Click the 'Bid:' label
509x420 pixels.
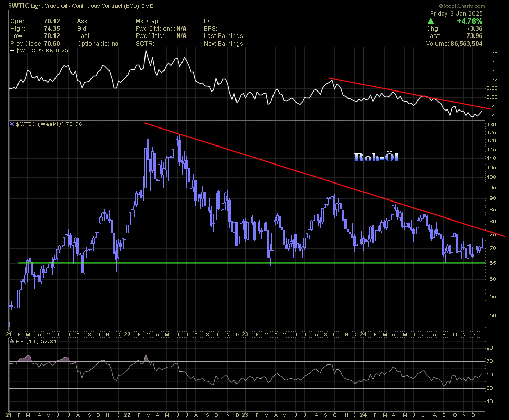pos(82,29)
